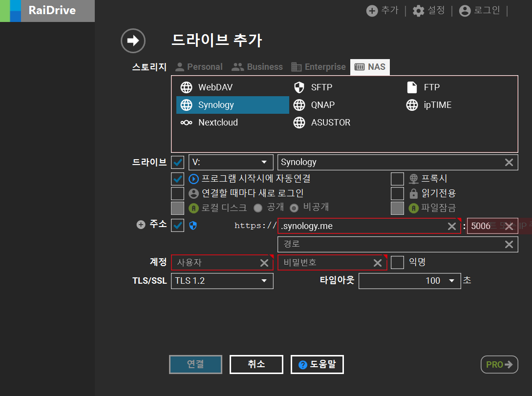This screenshot has height=396, width=532.
Task: Open the 도움말 help button
Action: click(317, 364)
